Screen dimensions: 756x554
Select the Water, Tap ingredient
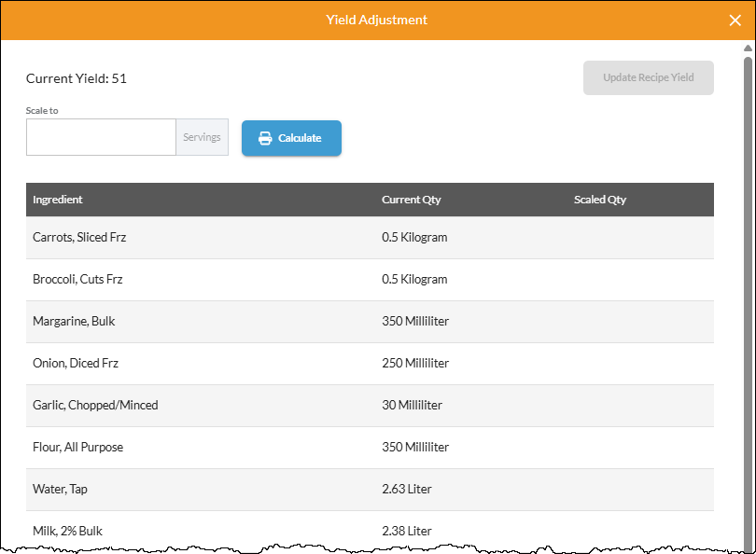61,489
